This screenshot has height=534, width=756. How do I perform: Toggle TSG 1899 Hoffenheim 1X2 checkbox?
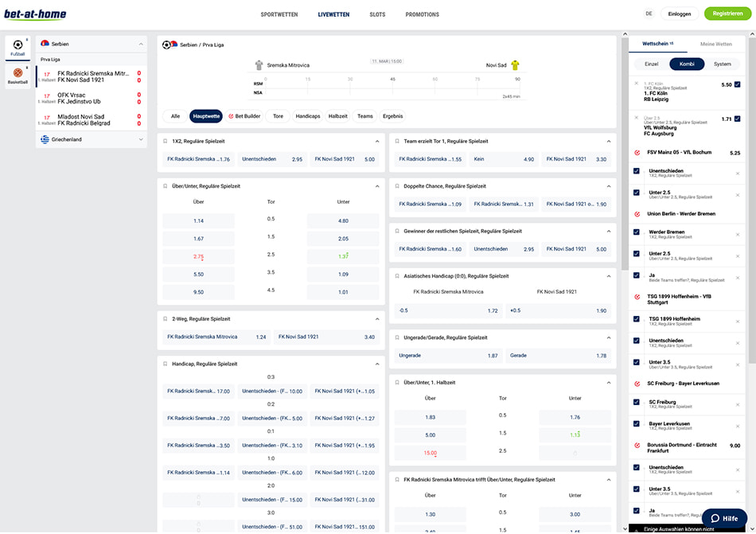click(637, 318)
